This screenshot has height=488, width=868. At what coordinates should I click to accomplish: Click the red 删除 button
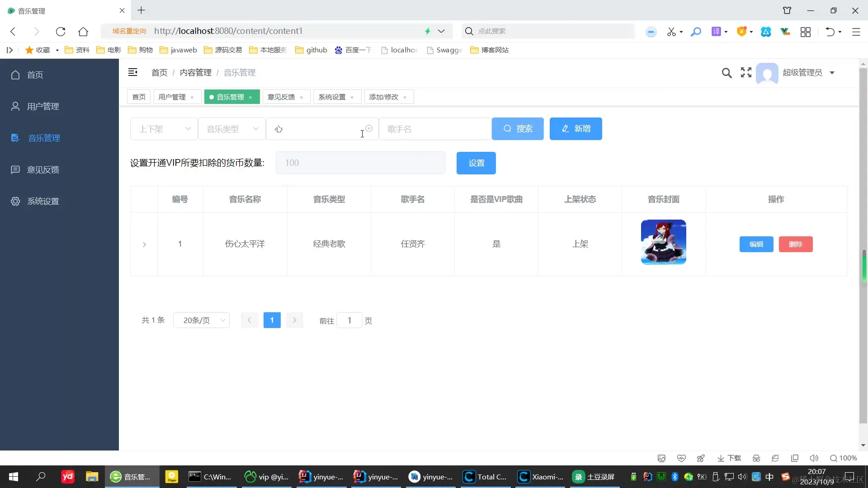[796, 244]
